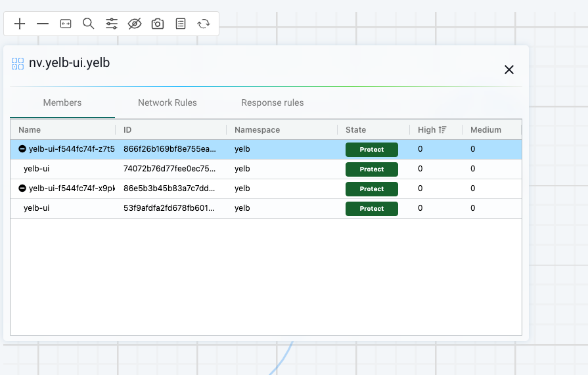Click Protect badge for ID 53f9afdfa2fd678fb601
The width and height of the screenshot is (588, 375).
tap(372, 208)
